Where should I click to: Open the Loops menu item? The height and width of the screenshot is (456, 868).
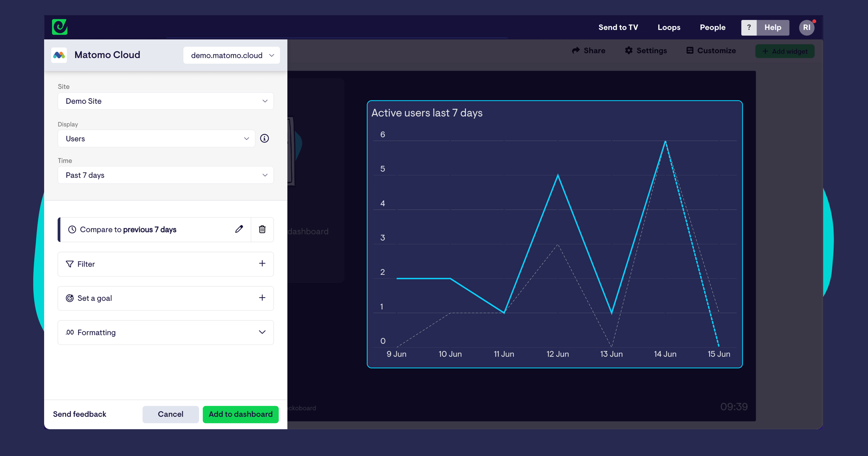[669, 28]
